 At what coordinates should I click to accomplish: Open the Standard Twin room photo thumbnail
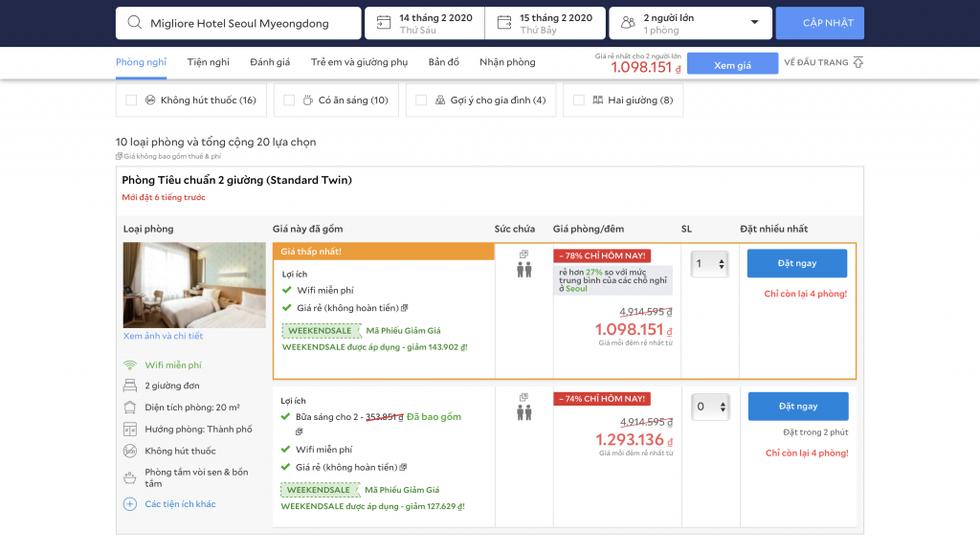click(x=194, y=285)
